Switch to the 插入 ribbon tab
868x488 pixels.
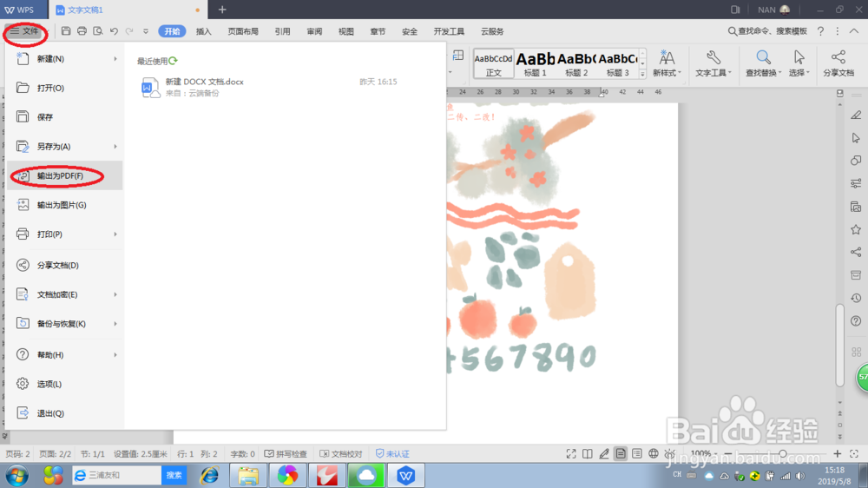(x=204, y=31)
